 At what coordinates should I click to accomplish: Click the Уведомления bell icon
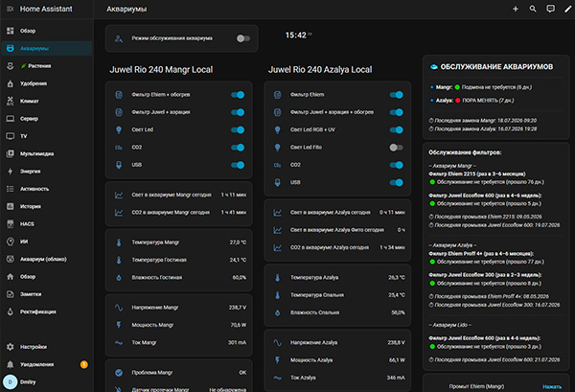point(11,364)
